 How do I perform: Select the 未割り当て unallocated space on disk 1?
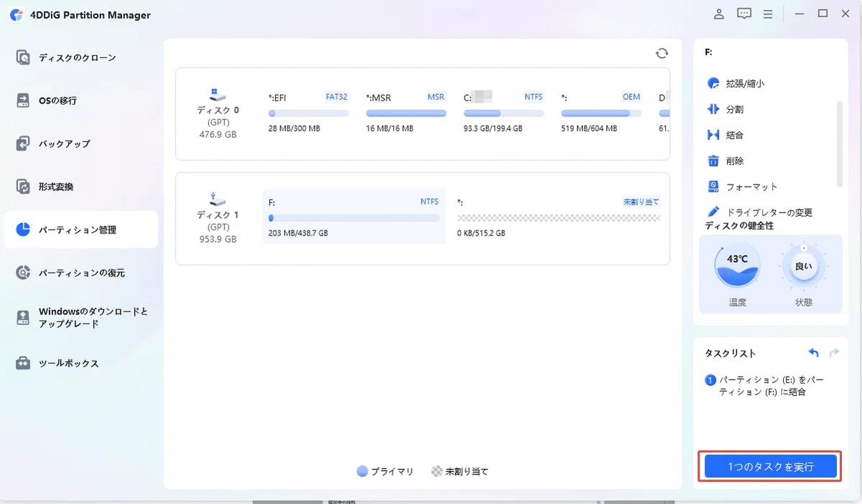tap(559, 217)
